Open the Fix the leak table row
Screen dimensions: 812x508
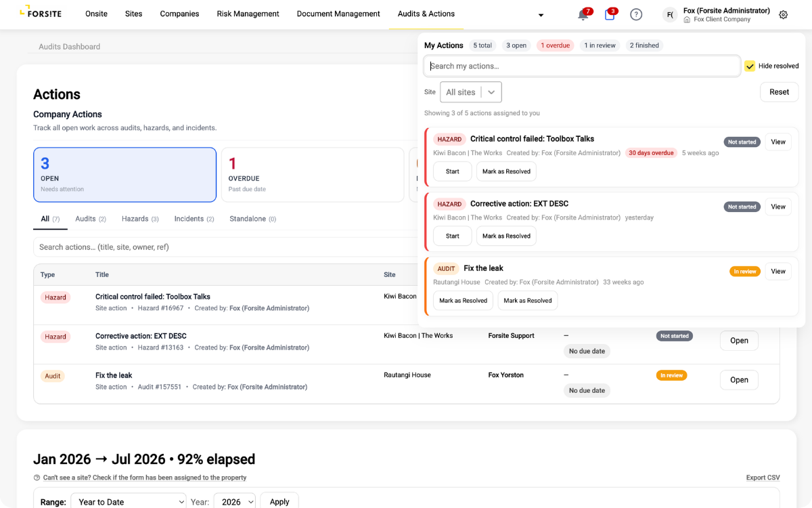tap(739, 380)
